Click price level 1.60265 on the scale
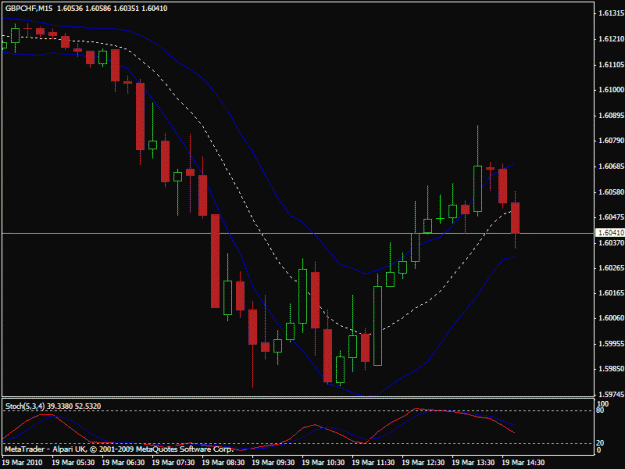 pyautogui.click(x=611, y=268)
